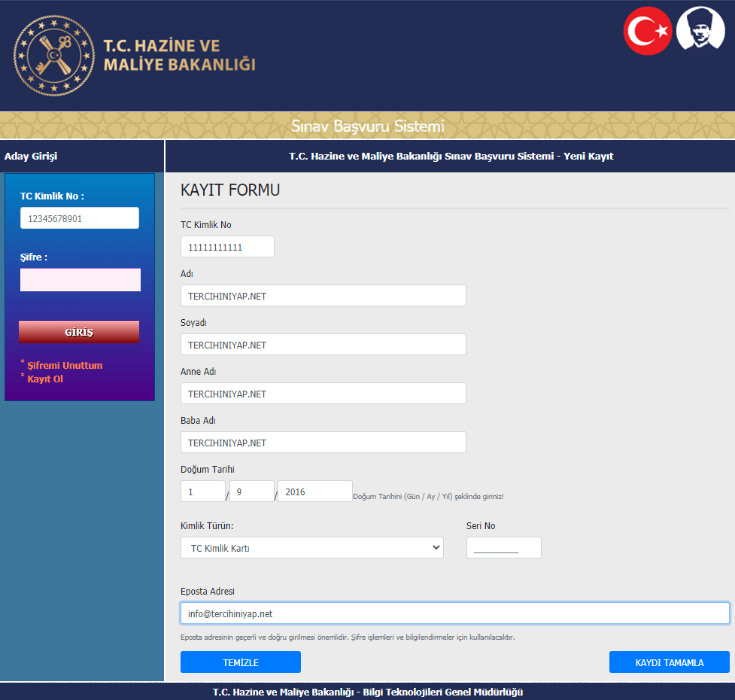Viewport: 735px width, 700px height.
Task: Submit with KAYDI TAMAMLA button
Action: 669,662
